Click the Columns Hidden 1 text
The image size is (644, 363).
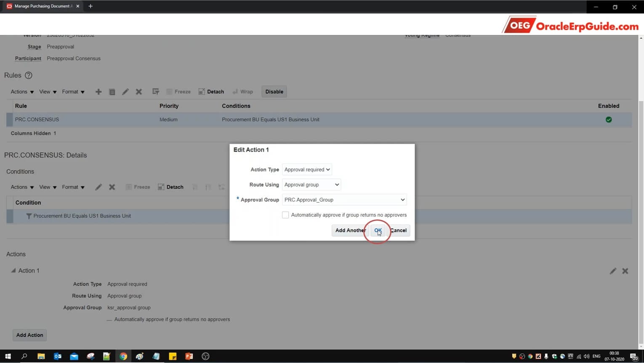point(33,133)
